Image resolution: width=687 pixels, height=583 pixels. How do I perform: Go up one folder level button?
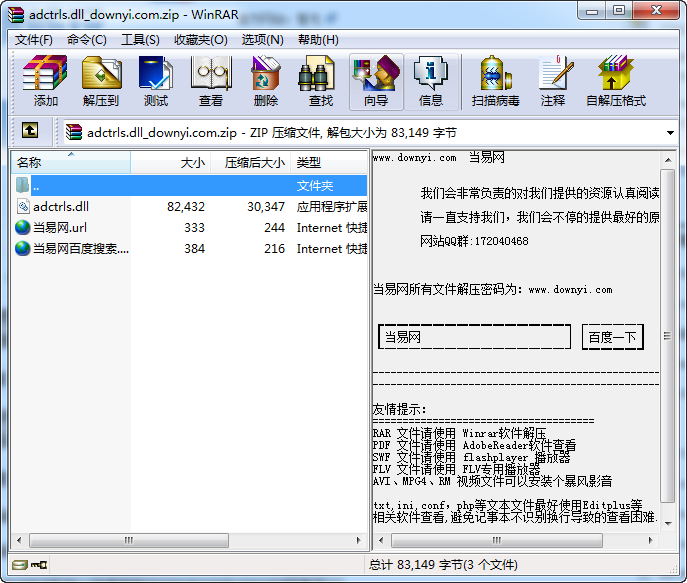30,131
